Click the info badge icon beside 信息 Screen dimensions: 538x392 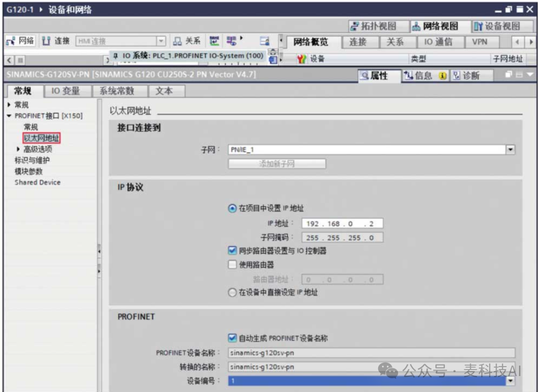443,76
